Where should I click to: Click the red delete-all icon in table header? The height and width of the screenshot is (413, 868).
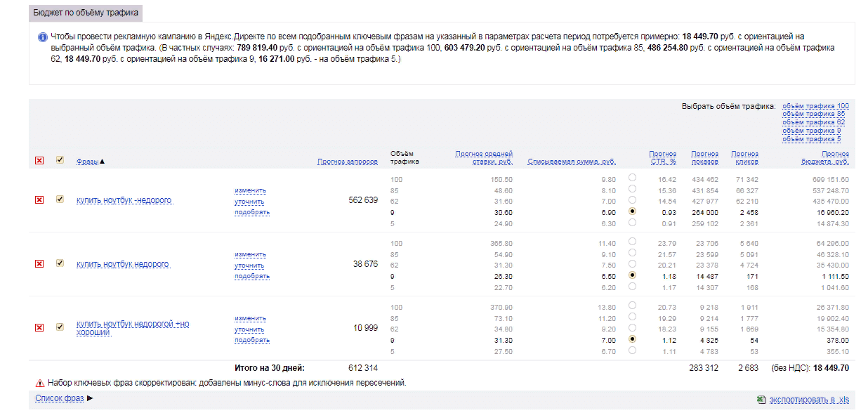39,161
